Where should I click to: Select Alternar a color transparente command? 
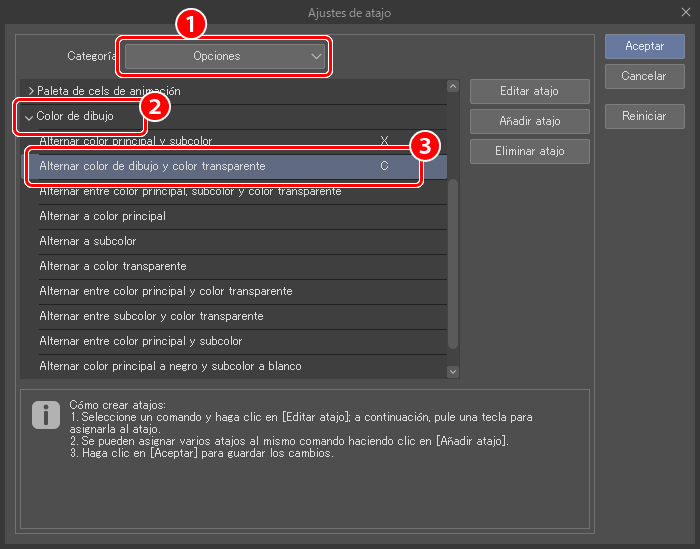pyautogui.click(x=112, y=266)
